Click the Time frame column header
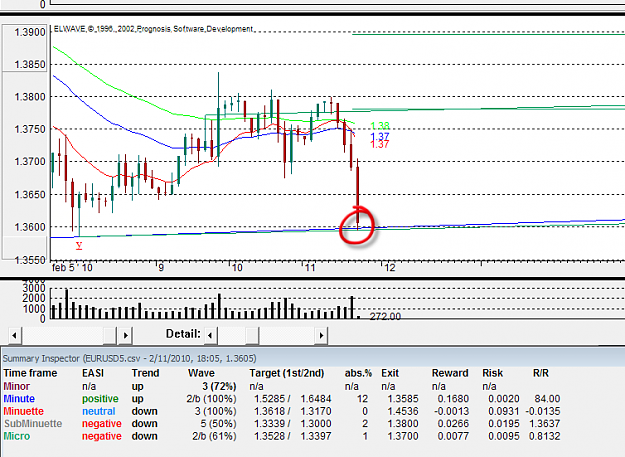The height and width of the screenshot is (457, 625). 30,373
